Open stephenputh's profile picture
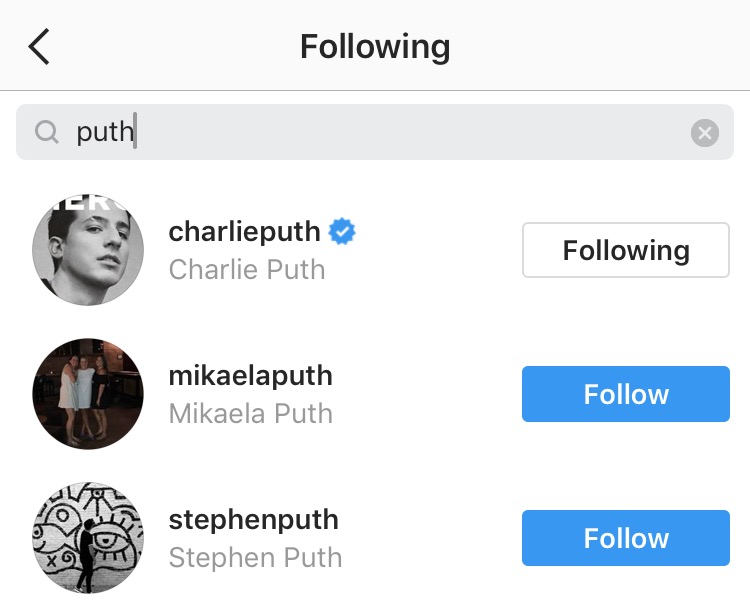The width and height of the screenshot is (750, 610). [88, 538]
